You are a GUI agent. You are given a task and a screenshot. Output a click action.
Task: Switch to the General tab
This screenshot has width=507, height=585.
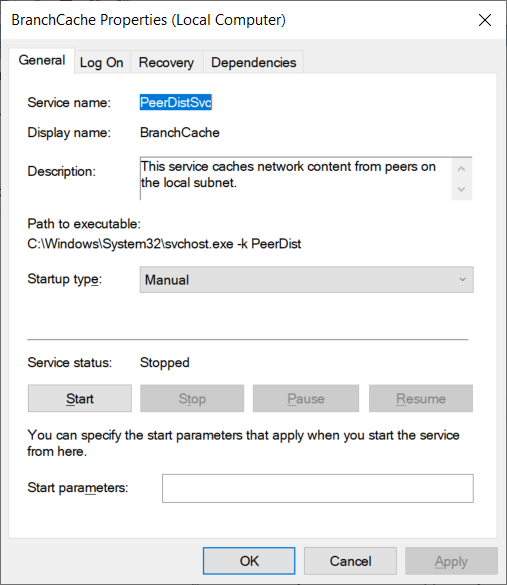tap(42, 61)
